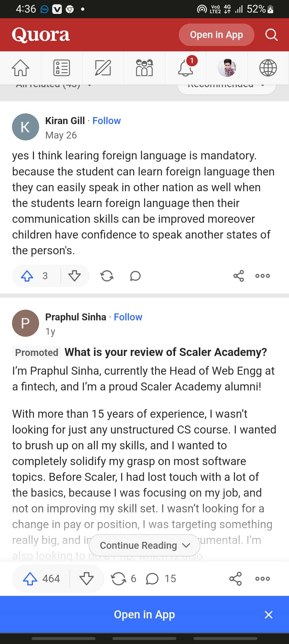Reshare Kiran Gill's answer
The image size is (289, 644).
tap(107, 276)
